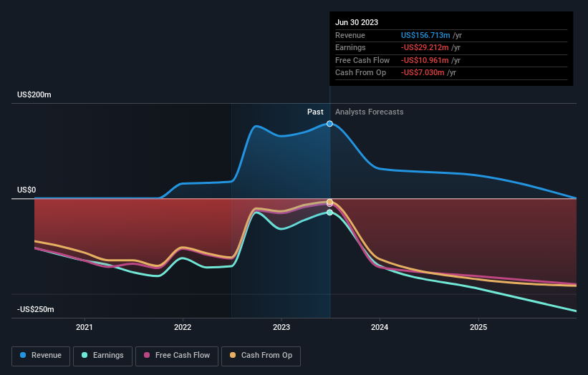
Task: Click the Revenue row label in tooltip
Action: [x=350, y=35]
